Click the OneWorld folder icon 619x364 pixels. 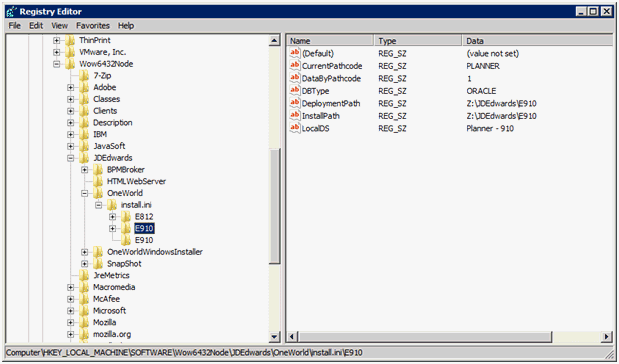98,193
